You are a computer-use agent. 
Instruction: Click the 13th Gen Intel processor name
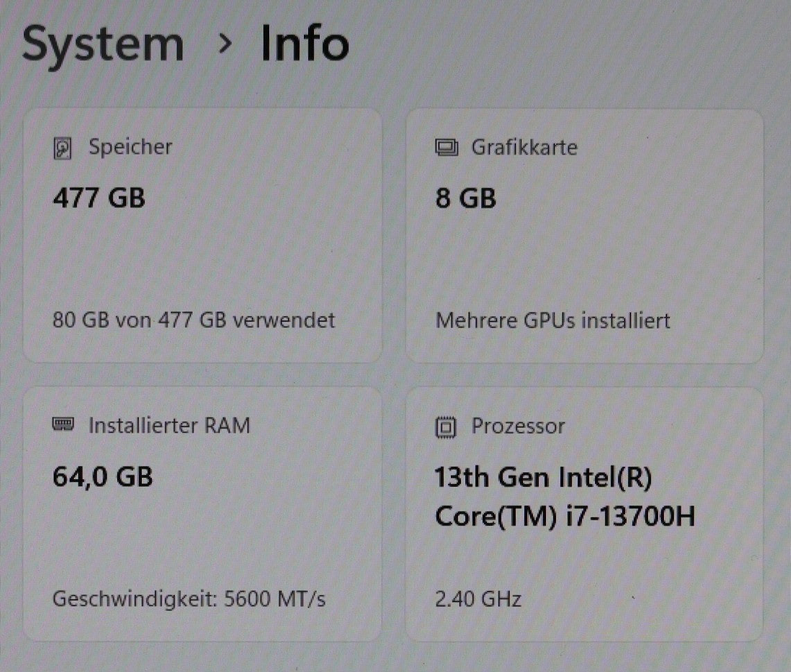point(543,478)
